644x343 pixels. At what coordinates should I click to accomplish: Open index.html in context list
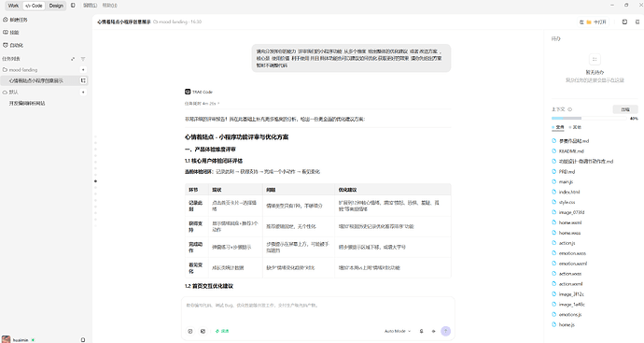click(569, 193)
